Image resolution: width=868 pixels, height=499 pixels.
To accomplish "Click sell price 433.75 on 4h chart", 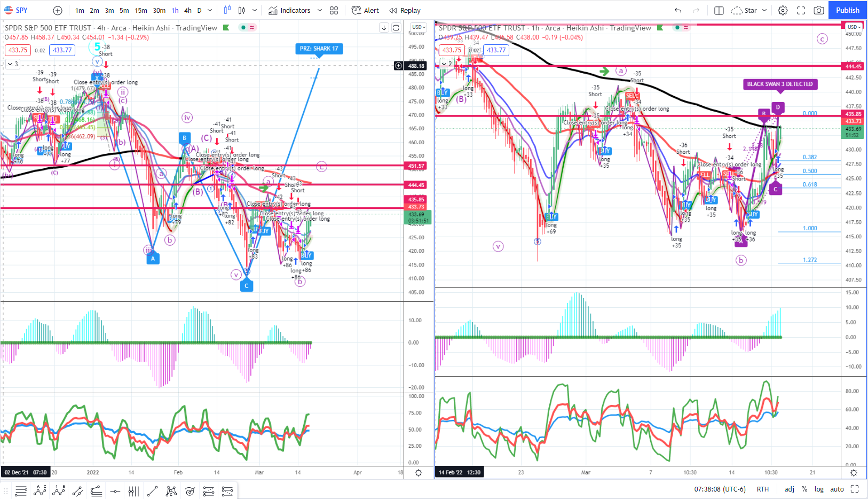I will click(18, 50).
